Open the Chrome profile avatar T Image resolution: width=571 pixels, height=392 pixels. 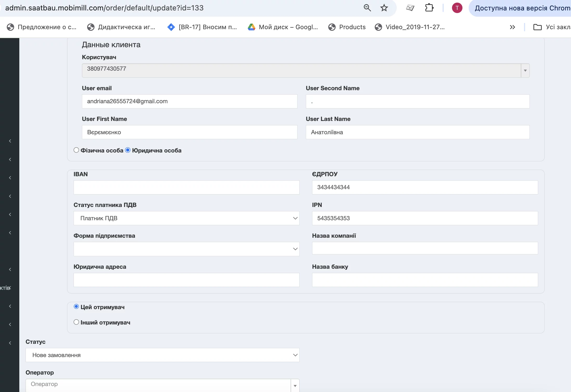coord(457,8)
